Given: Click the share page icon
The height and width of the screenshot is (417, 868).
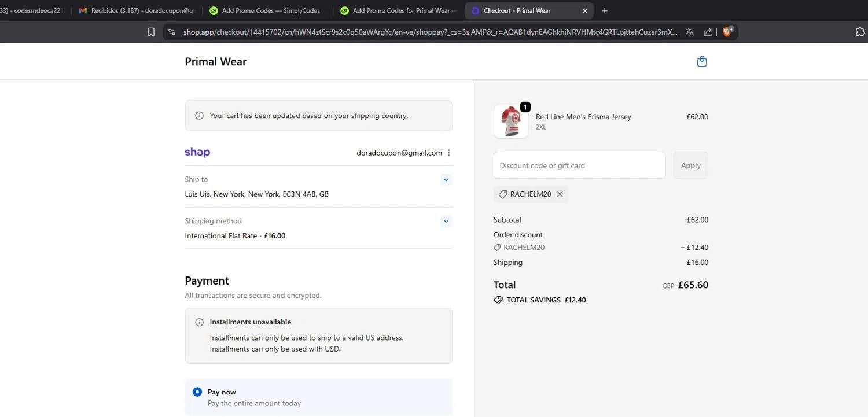Looking at the screenshot, I should click(708, 32).
